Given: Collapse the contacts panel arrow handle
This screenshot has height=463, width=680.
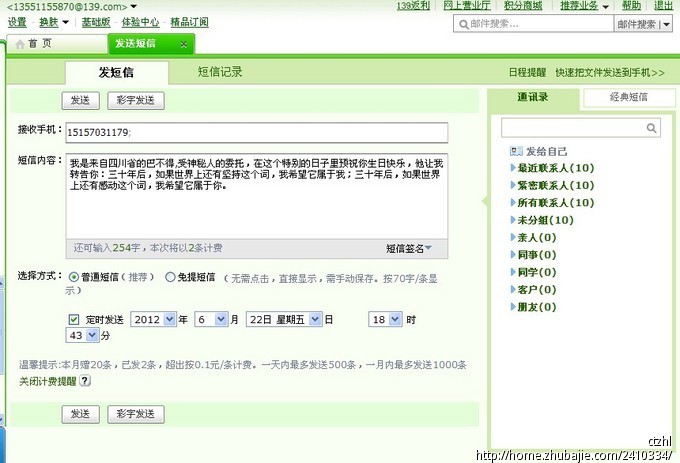Looking at the screenshot, I should tap(484, 201).
